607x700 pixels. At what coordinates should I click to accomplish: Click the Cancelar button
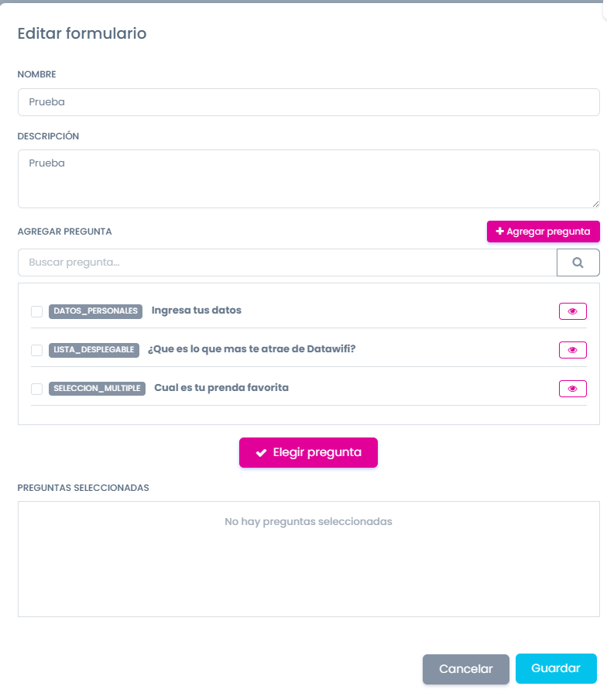click(466, 669)
